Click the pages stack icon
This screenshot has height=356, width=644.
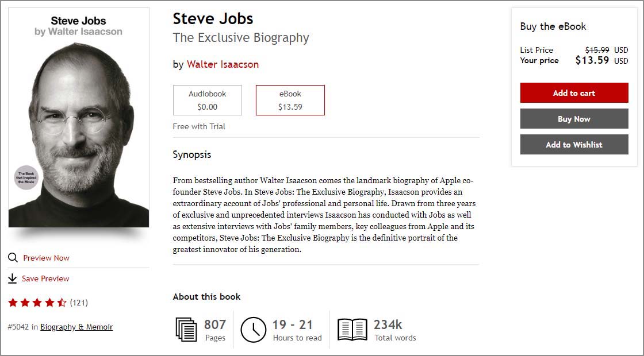coord(186,330)
